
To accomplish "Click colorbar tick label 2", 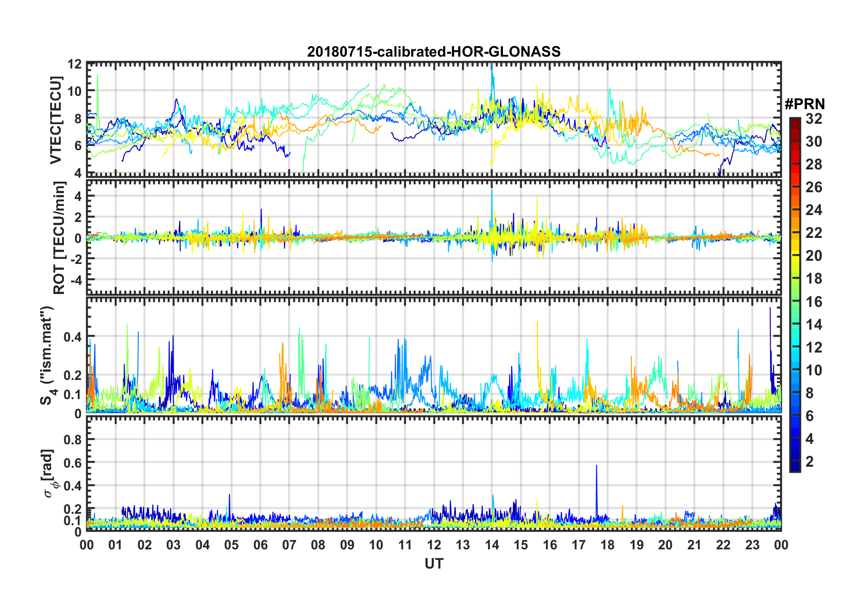I will click(x=810, y=462).
